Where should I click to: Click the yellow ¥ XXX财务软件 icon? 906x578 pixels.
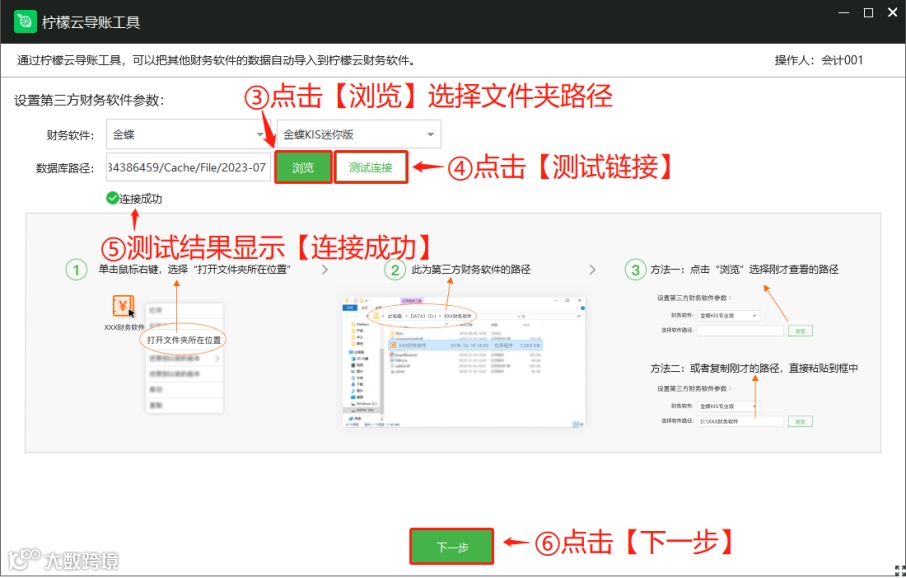pos(123,306)
